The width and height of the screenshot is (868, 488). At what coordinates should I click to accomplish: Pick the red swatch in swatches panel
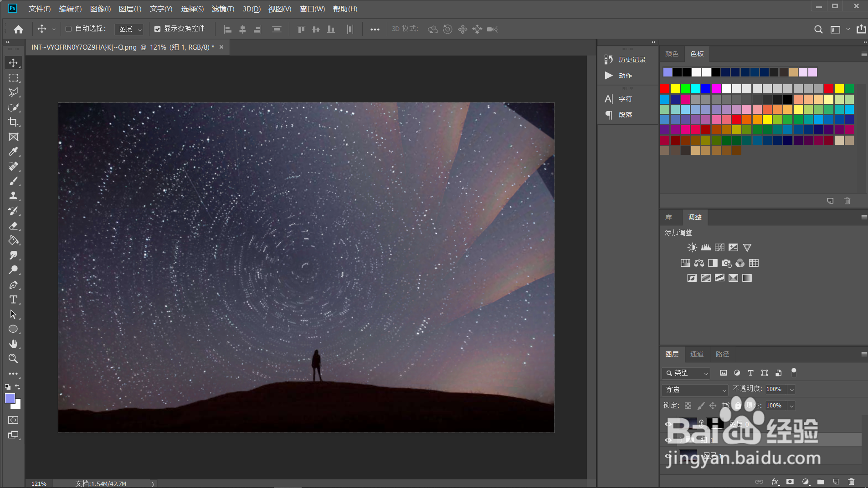[665, 89]
